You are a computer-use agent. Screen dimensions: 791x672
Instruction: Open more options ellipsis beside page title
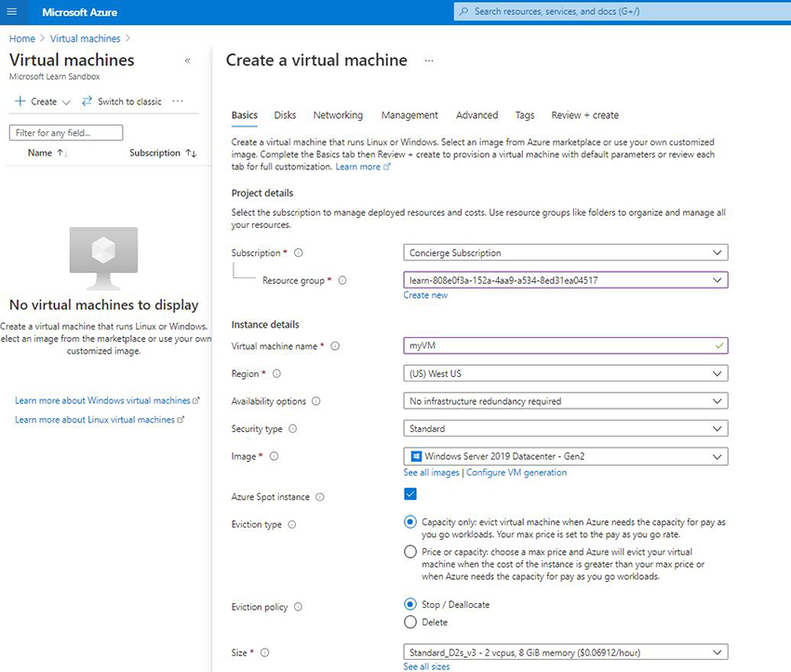[428, 60]
